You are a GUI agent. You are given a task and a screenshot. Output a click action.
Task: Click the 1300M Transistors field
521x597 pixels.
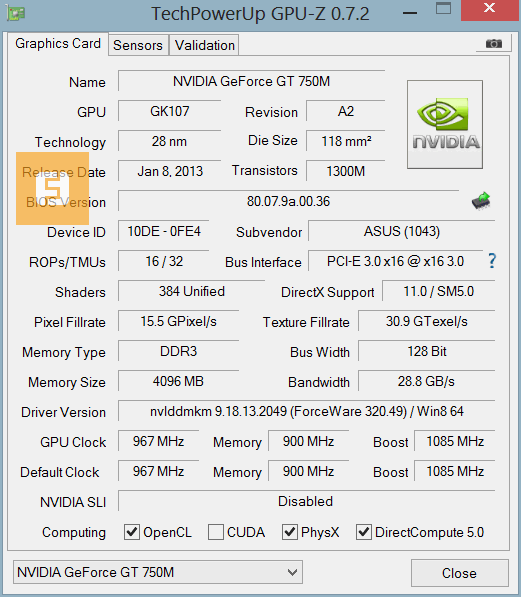[x=345, y=171]
